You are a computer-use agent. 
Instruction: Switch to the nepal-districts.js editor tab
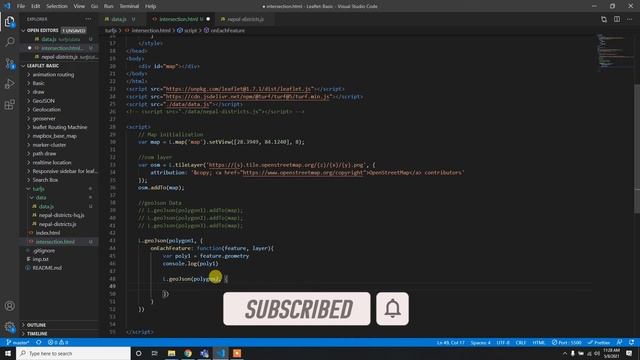pyautogui.click(x=245, y=19)
